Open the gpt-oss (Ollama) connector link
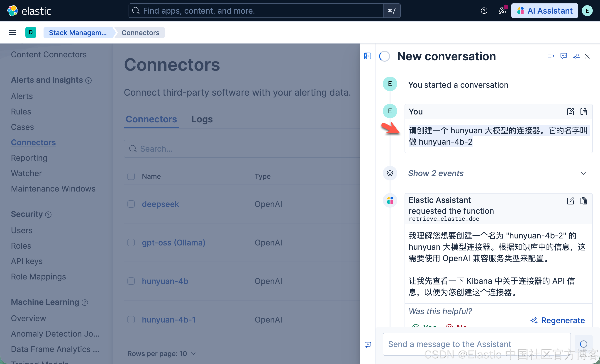The width and height of the screenshot is (600, 364). [173, 243]
